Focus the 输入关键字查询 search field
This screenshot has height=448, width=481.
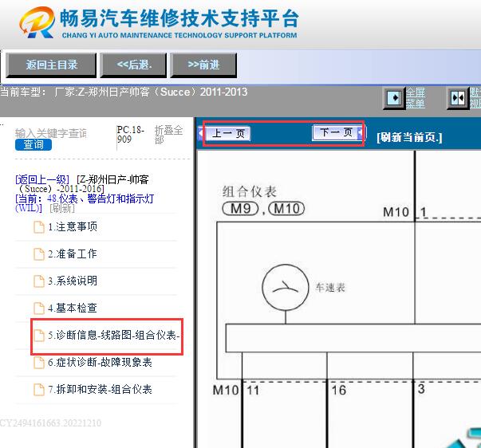click(x=51, y=133)
